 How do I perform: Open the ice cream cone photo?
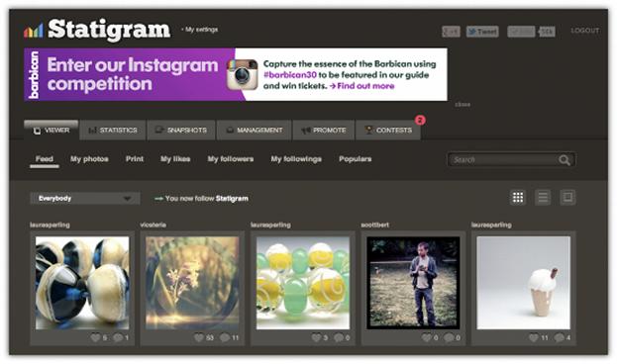tap(523, 283)
